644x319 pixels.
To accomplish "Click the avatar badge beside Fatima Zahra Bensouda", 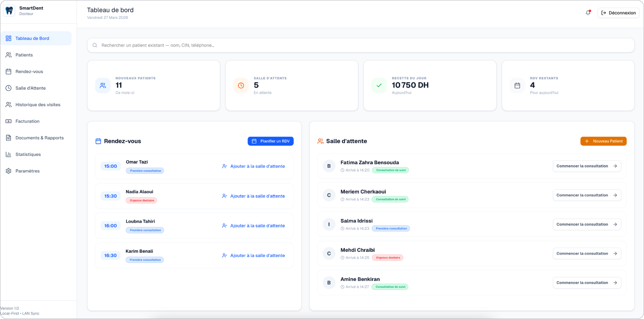I will (x=329, y=166).
